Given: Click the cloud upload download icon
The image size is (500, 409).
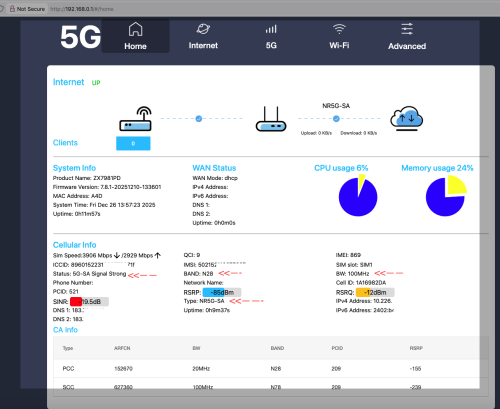Looking at the screenshot, I should pyautogui.click(x=407, y=118).
